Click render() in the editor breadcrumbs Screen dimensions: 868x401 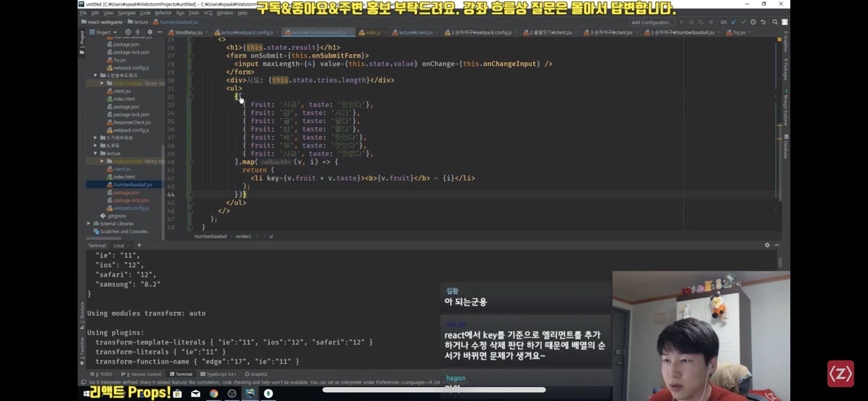pyautogui.click(x=243, y=236)
